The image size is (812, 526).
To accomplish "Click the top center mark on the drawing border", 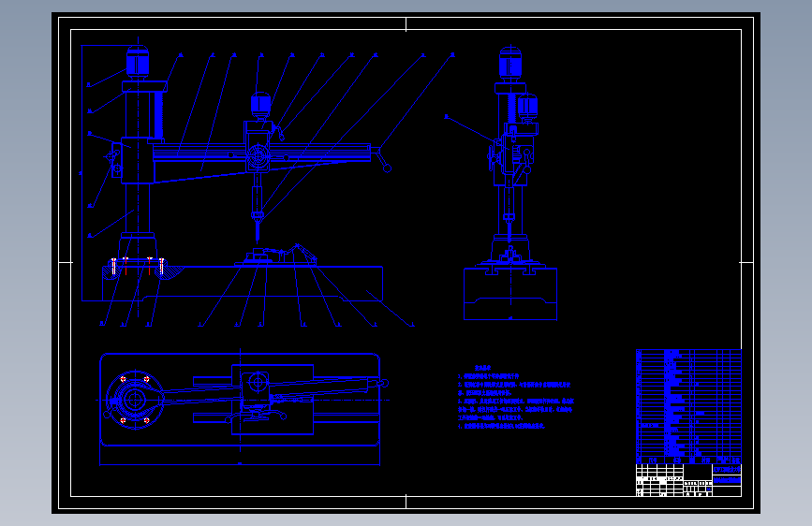I will tap(406, 24).
